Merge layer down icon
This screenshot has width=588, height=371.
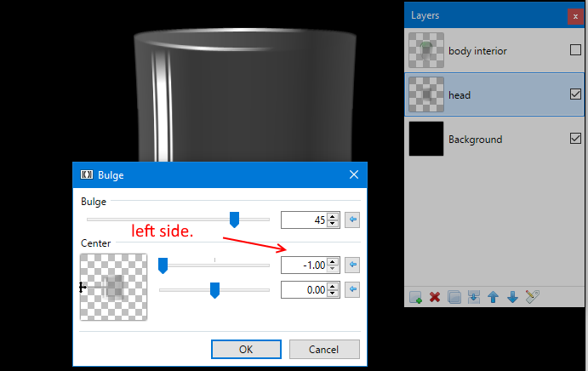tap(474, 297)
